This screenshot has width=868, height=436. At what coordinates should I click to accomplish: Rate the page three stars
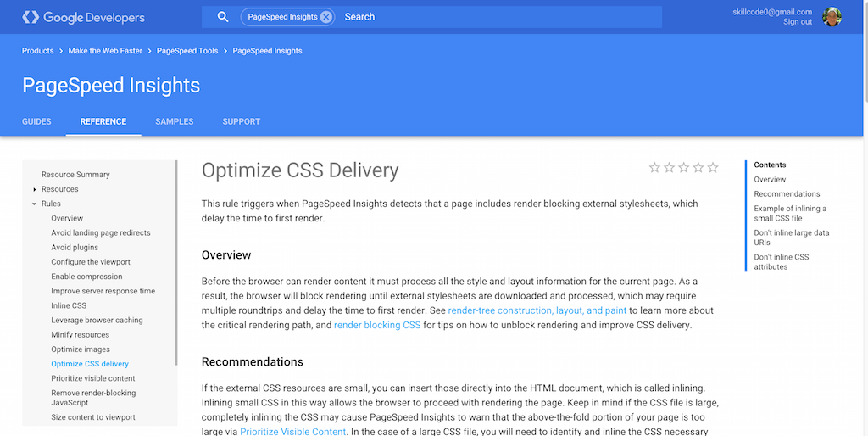coord(684,167)
